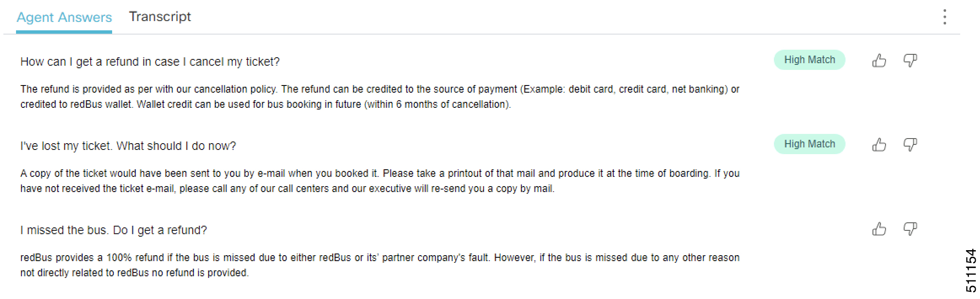980x299 pixels.
Task: Dislike the cancel ticket refund answer
Action: (x=910, y=61)
